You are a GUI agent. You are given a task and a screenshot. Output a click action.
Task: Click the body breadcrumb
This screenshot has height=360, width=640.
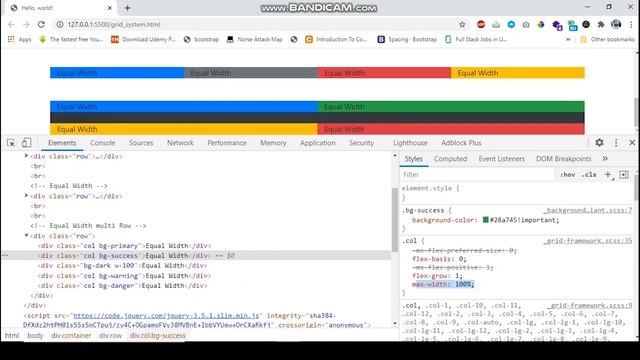pos(35,336)
